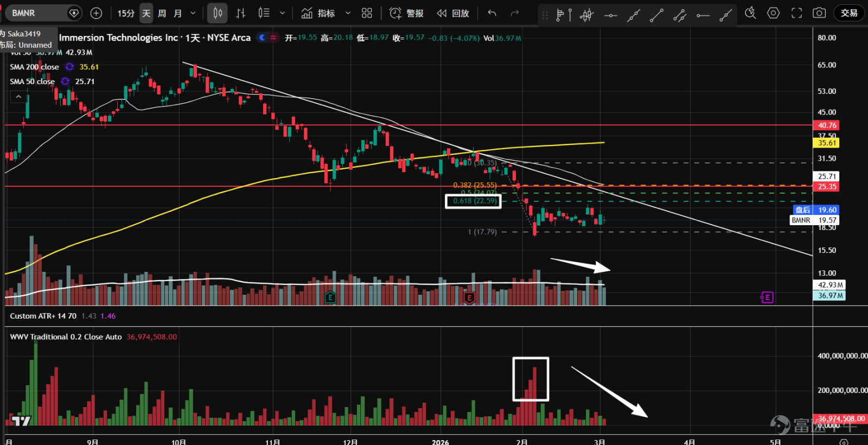Click the TradingView logo
Screen dimensions: 868x445
tap(21, 421)
